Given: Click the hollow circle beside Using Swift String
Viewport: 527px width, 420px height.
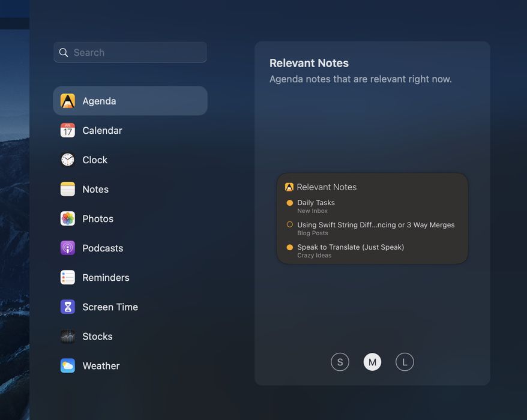Looking at the screenshot, I should coord(289,224).
